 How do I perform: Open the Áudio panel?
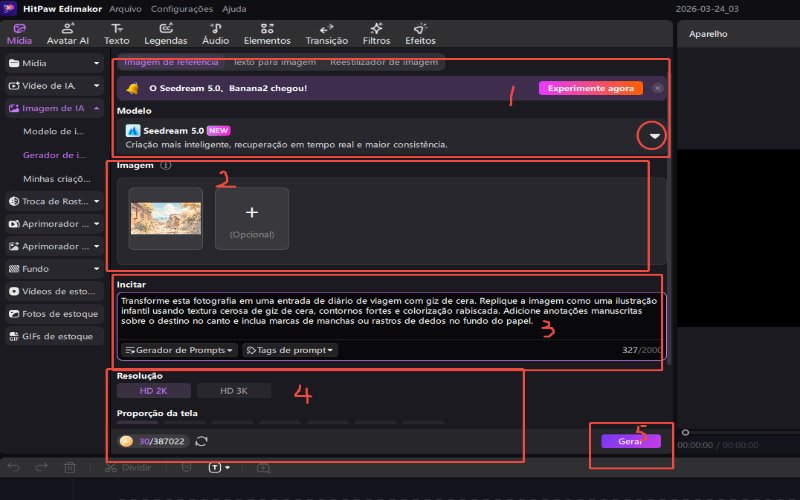[x=215, y=34]
